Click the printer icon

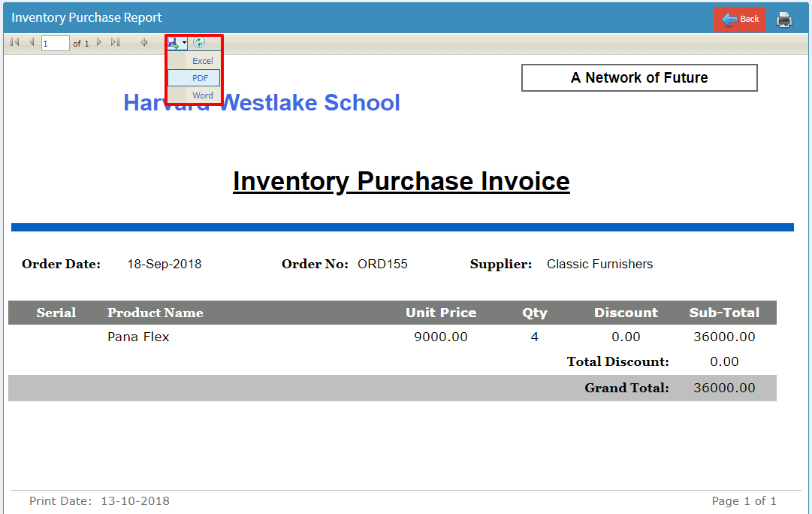pos(784,20)
